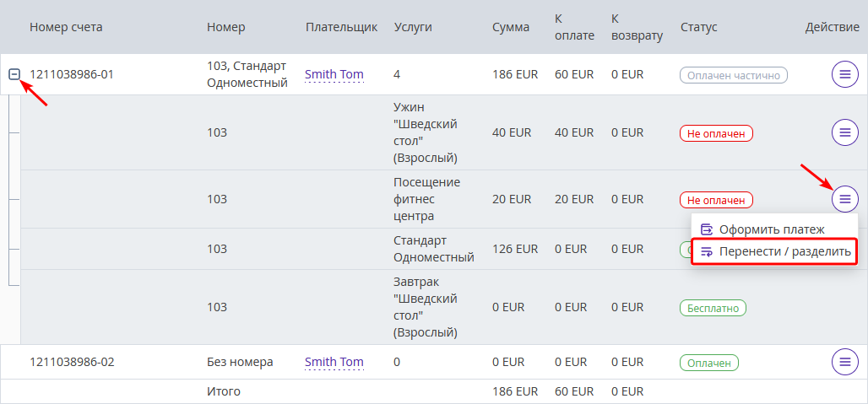Open Smith Tom payer link for invoice -01
868x404 pixels.
[x=334, y=74]
